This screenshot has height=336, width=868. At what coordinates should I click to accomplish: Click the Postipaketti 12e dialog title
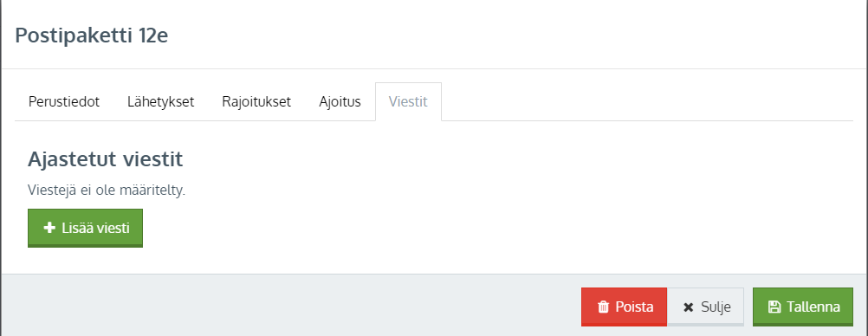tap(91, 36)
